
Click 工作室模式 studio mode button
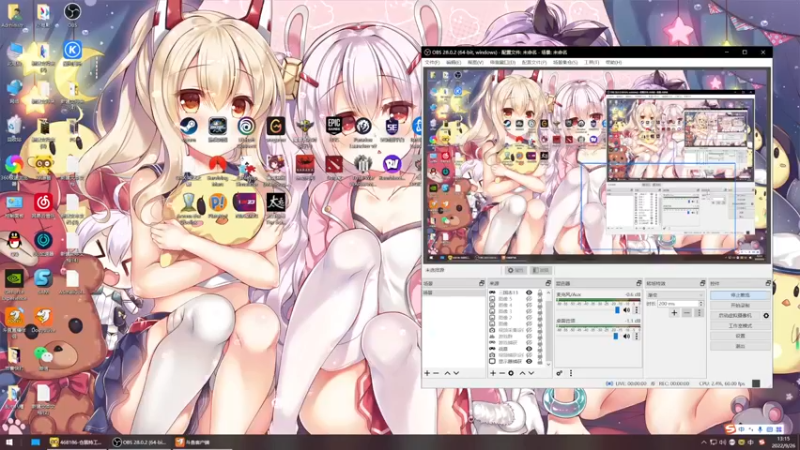[740, 326]
